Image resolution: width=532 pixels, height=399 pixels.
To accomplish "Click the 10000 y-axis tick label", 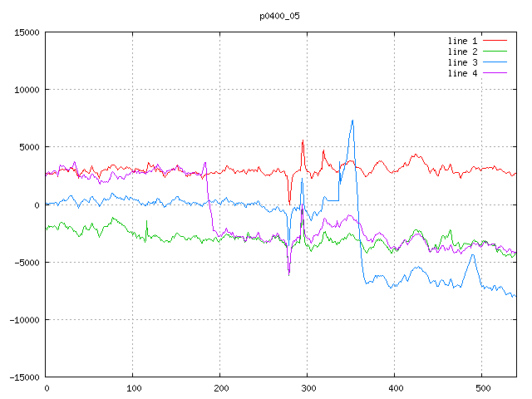I will tap(27, 90).
